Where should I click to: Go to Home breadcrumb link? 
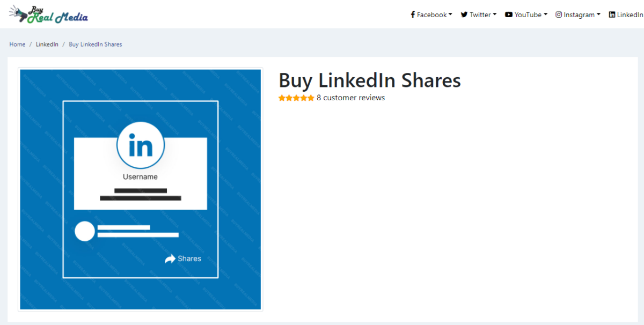coord(17,45)
